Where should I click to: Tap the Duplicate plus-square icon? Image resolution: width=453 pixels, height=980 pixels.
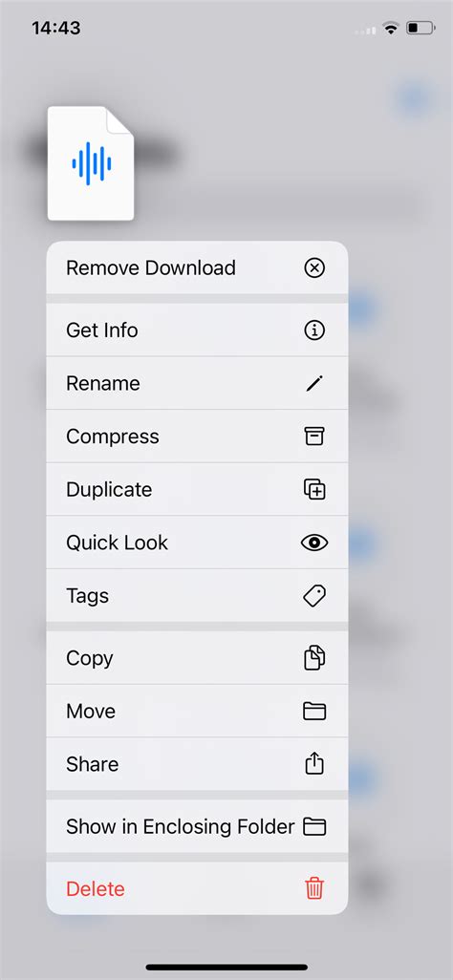tap(314, 489)
